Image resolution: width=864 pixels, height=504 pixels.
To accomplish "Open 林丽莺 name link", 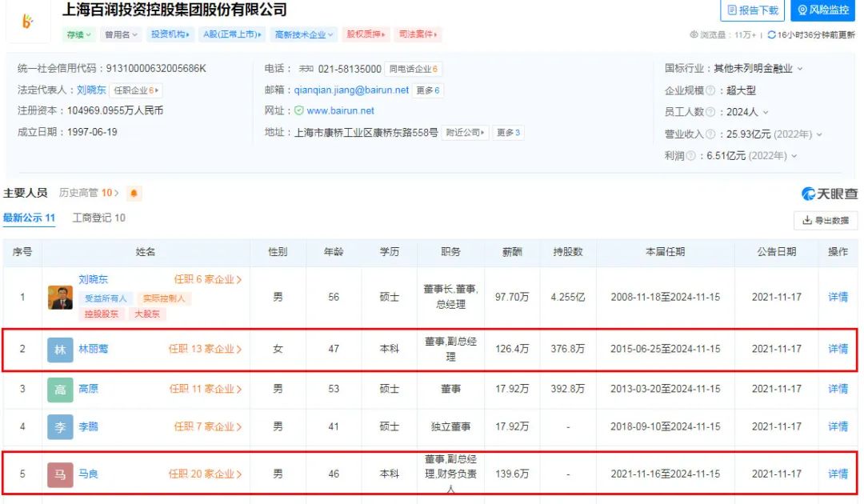I will [x=94, y=349].
